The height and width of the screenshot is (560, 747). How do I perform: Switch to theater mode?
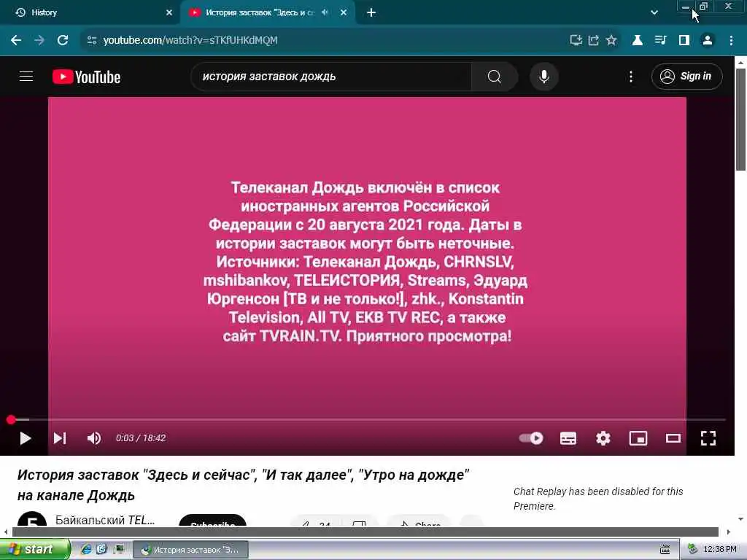[x=673, y=438]
